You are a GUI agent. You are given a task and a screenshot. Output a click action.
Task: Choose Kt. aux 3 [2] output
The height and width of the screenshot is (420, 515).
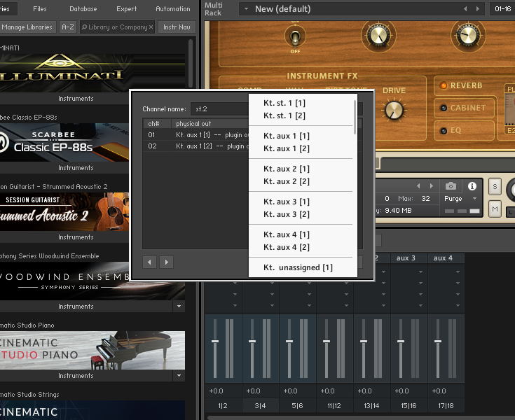tap(286, 214)
